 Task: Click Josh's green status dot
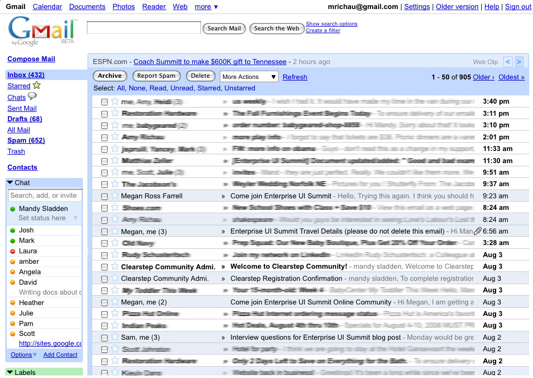[x=13, y=230]
